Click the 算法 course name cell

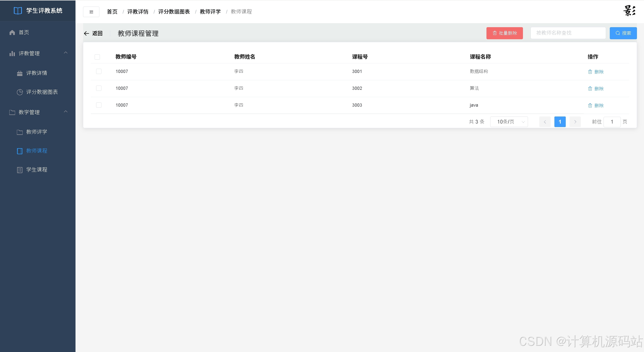[x=474, y=88]
